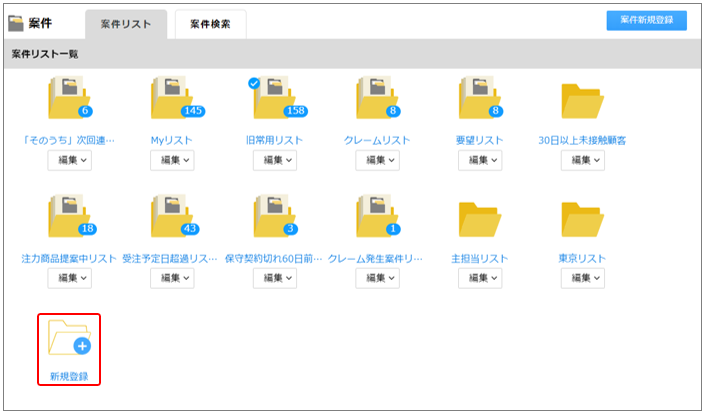Expand 編集 dropdown under Myリスト

pyautogui.click(x=172, y=160)
